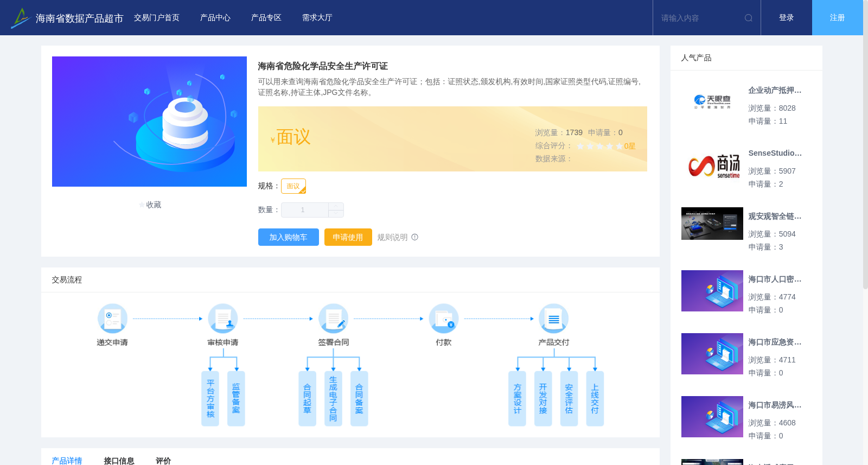Open the 产品专区 menu item

(266, 18)
